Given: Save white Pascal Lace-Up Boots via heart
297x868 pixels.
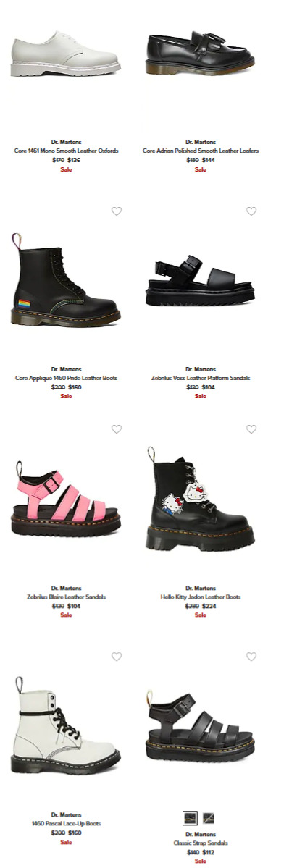Looking at the screenshot, I should tap(117, 657).
